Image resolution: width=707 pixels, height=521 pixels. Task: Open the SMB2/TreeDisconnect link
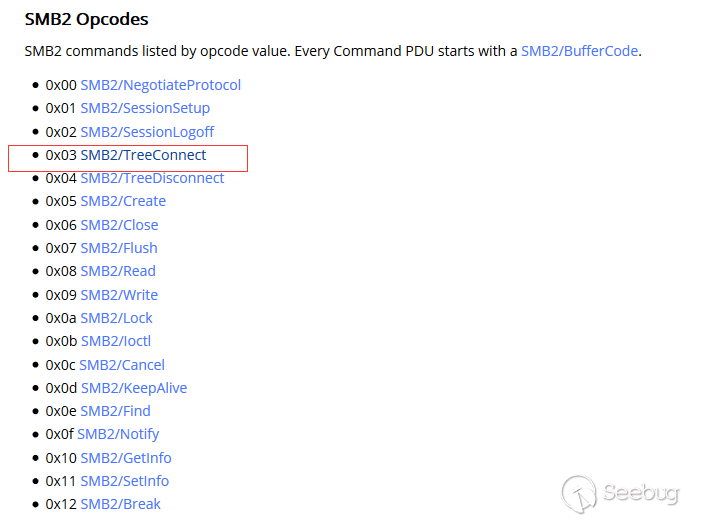[152, 178]
